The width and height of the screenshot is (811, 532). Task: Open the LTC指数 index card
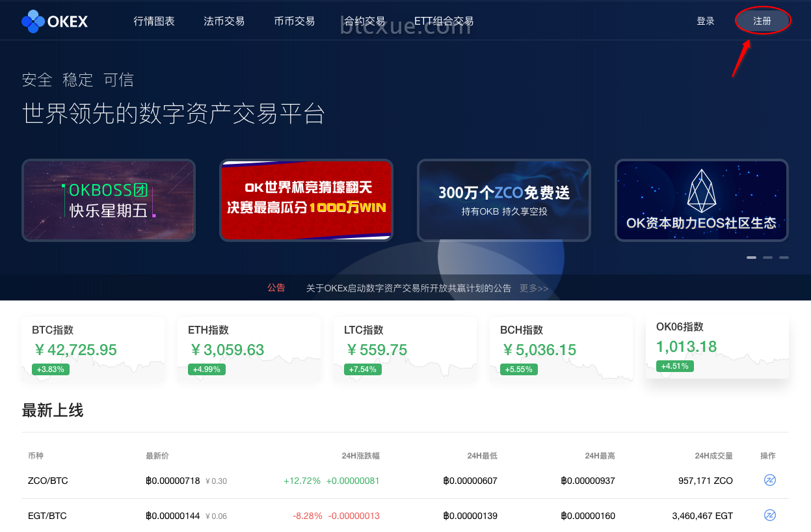point(405,349)
